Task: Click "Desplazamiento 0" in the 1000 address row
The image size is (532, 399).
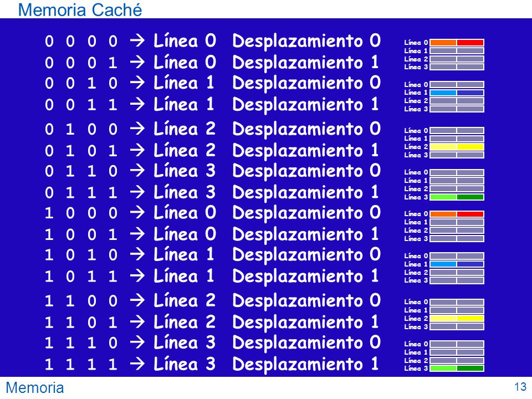Action: [306, 213]
